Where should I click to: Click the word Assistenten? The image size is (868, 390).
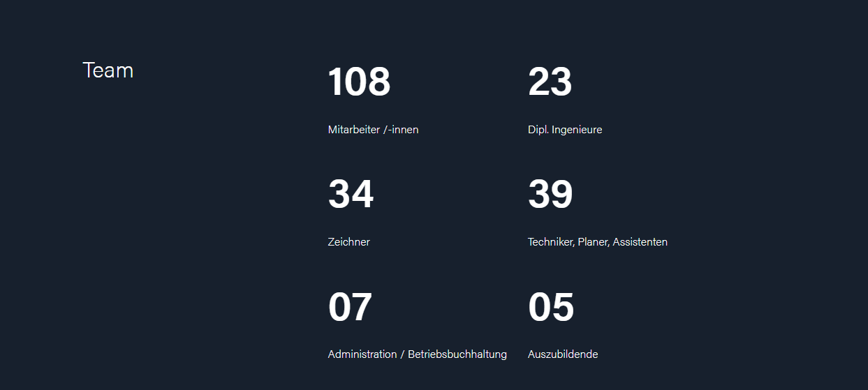tap(640, 242)
